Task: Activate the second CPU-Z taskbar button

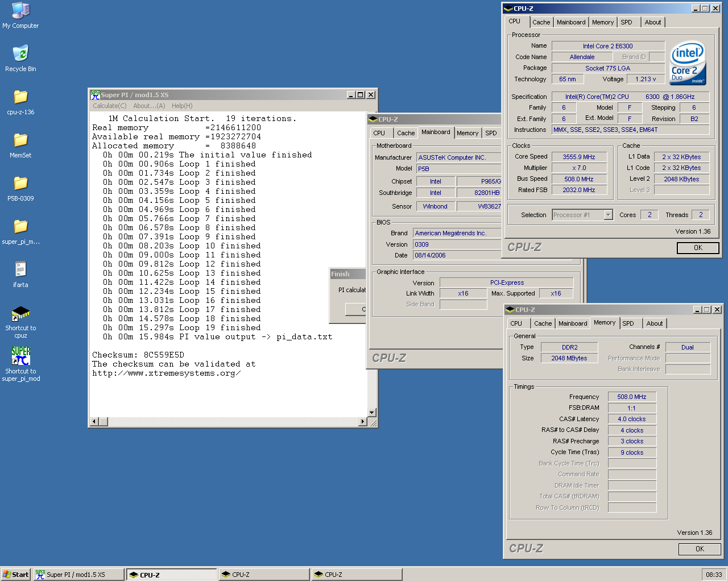Action: point(264,575)
